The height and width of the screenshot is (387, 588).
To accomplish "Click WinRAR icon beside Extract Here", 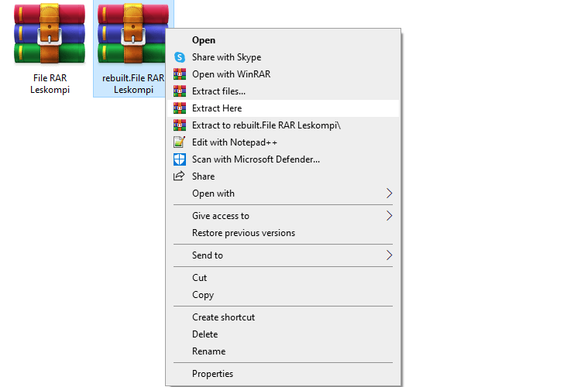I will tap(180, 108).
